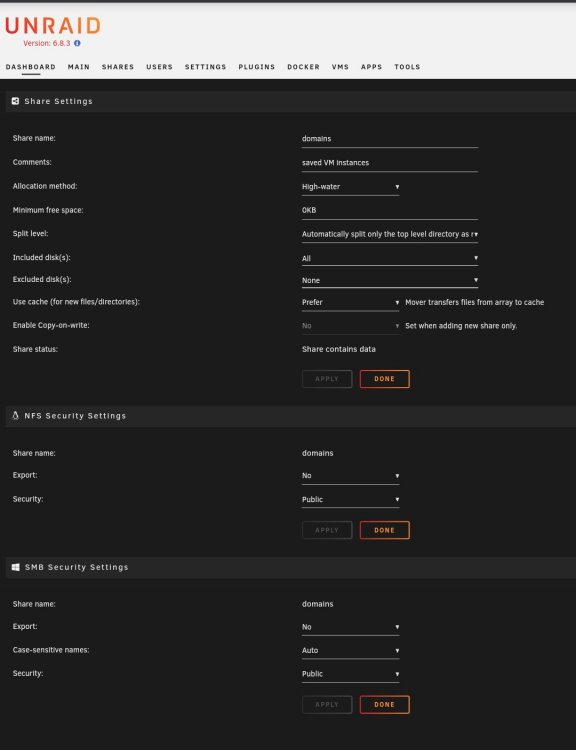Open the Dashboard tab
Viewport: 576px width, 750px height.
[31, 67]
